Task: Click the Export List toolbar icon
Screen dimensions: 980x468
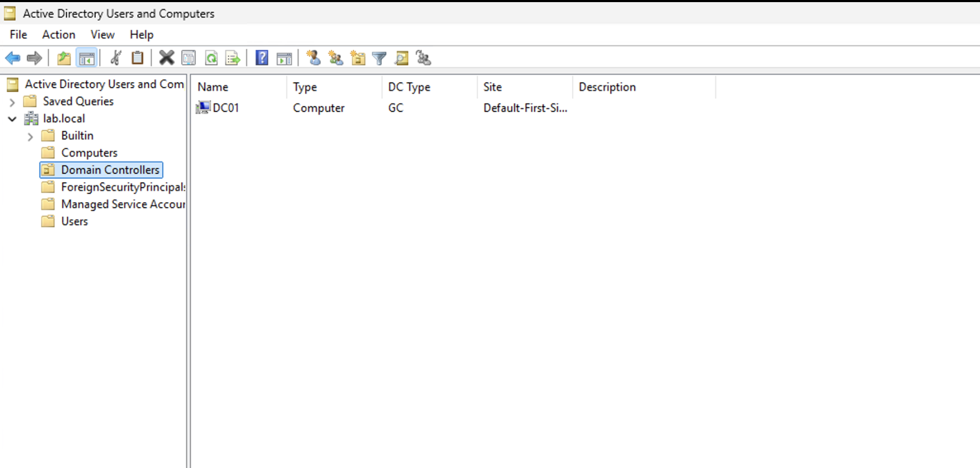Action: tap(233, 58)
